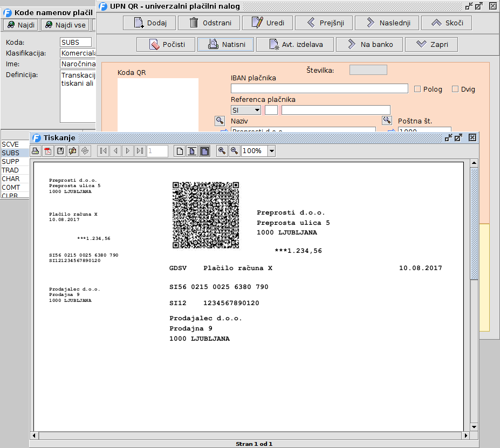Go to last page in print preview

point(140,151)
